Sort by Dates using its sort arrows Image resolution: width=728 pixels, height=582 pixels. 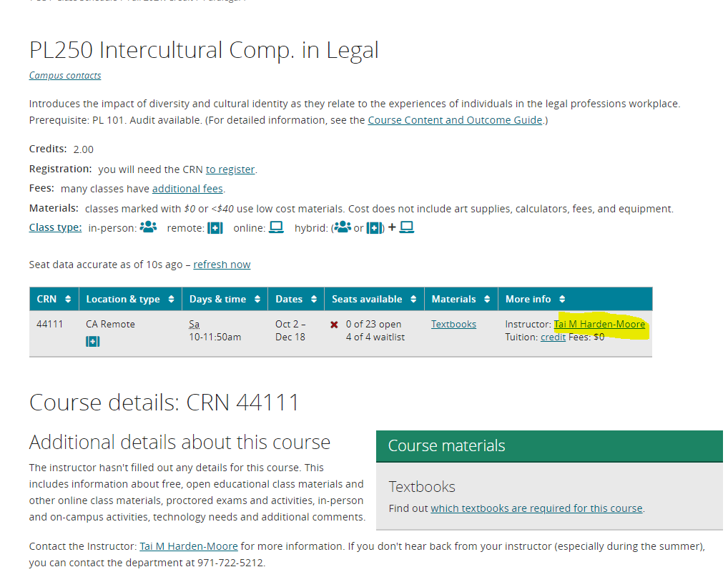pos(314,300)
